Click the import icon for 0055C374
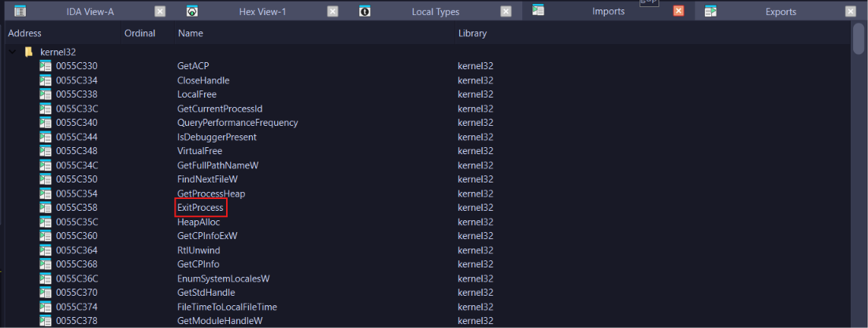 (x=46, y=307)
